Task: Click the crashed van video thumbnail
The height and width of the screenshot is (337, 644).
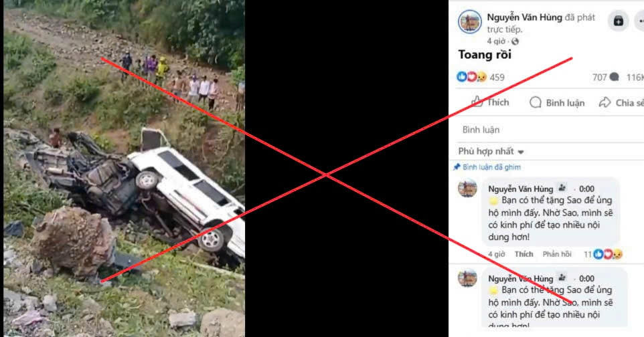Action: (x=124, y=168)
